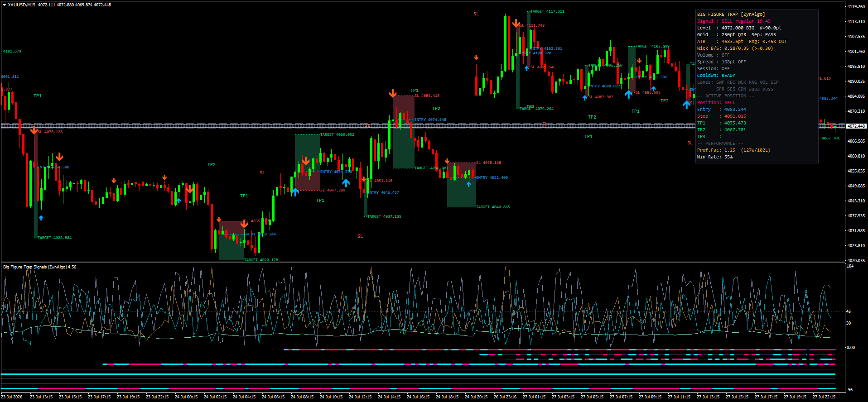Open the XAUUSD,M15 chart title dropdown arrow
Screen dimensions: 868x402
4,5
